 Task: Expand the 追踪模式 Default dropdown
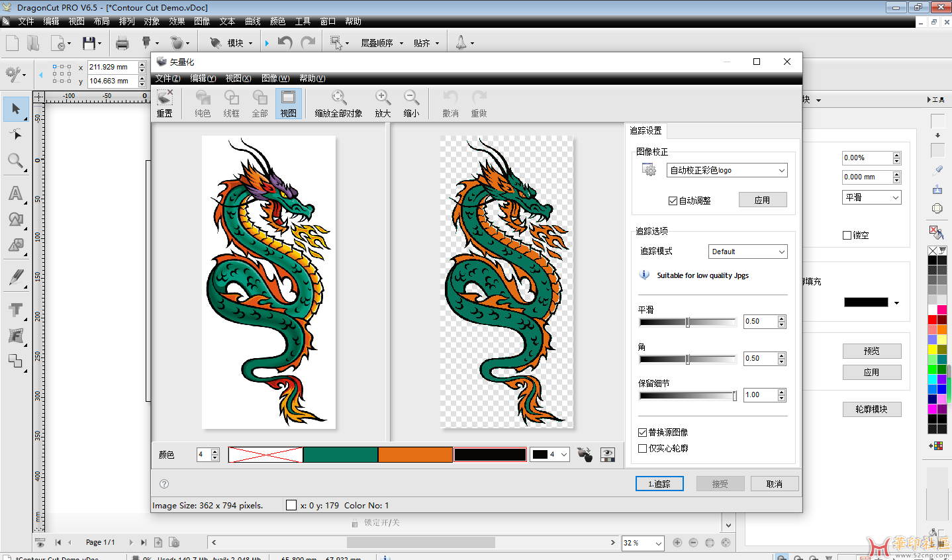(x=747, y=252)
